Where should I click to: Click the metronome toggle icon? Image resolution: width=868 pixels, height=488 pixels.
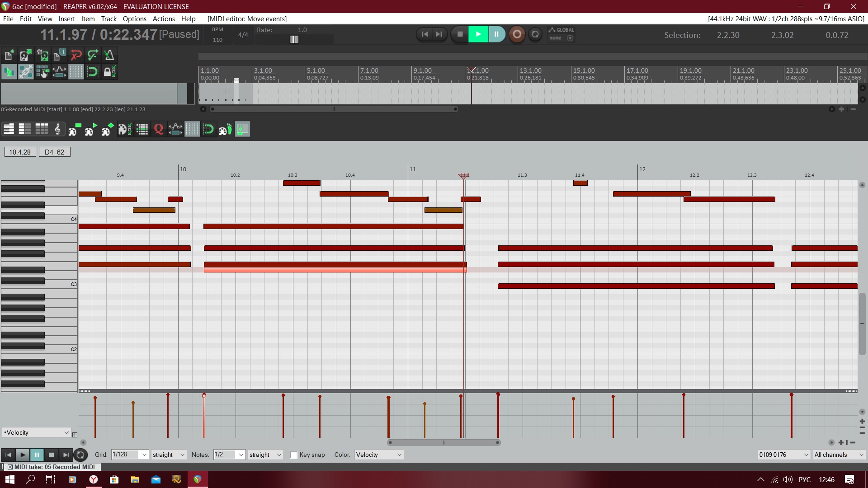pyautogui.click(x=109, y=55)
